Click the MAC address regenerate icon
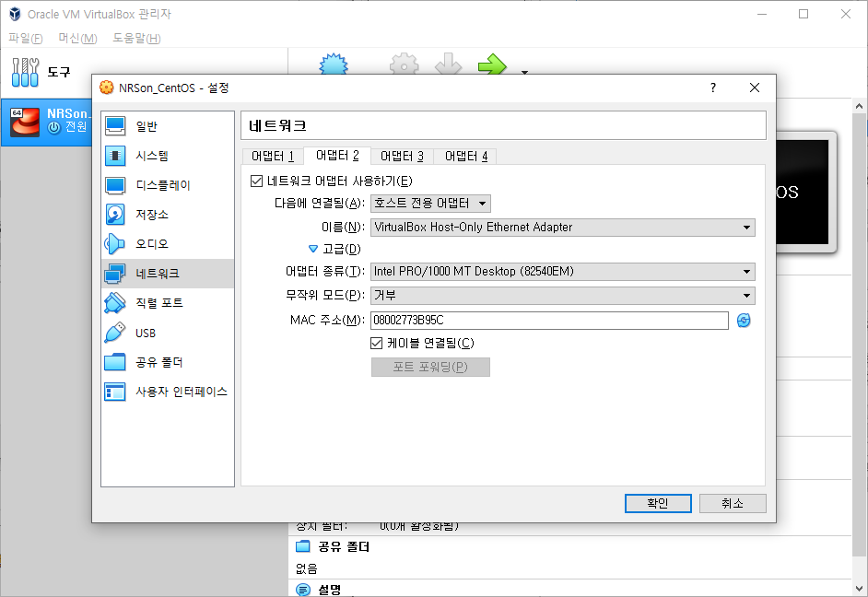The image size is (868, 597). (744, 321)
